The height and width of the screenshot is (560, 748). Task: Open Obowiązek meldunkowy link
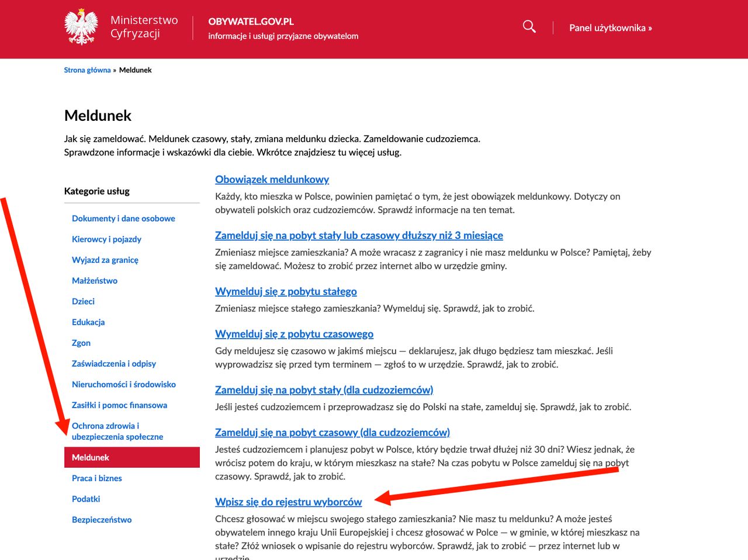tap(272, 179)
